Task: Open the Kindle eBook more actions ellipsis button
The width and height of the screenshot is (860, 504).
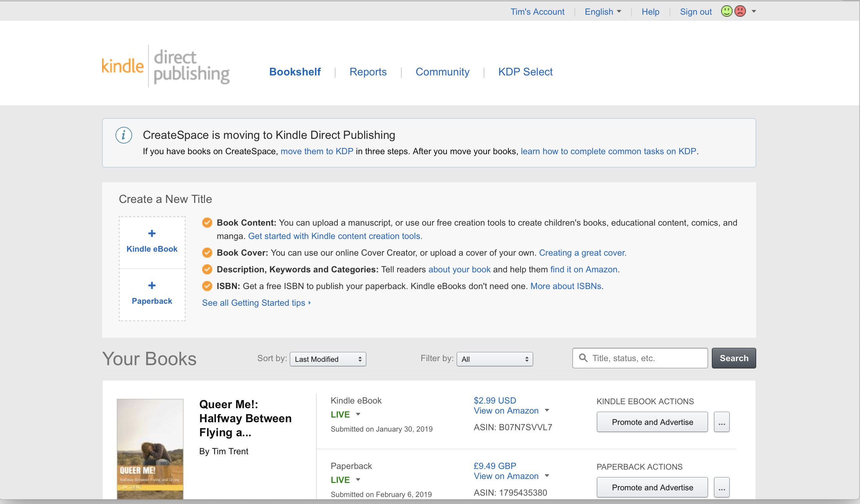Action: click(x=722, y=422)
